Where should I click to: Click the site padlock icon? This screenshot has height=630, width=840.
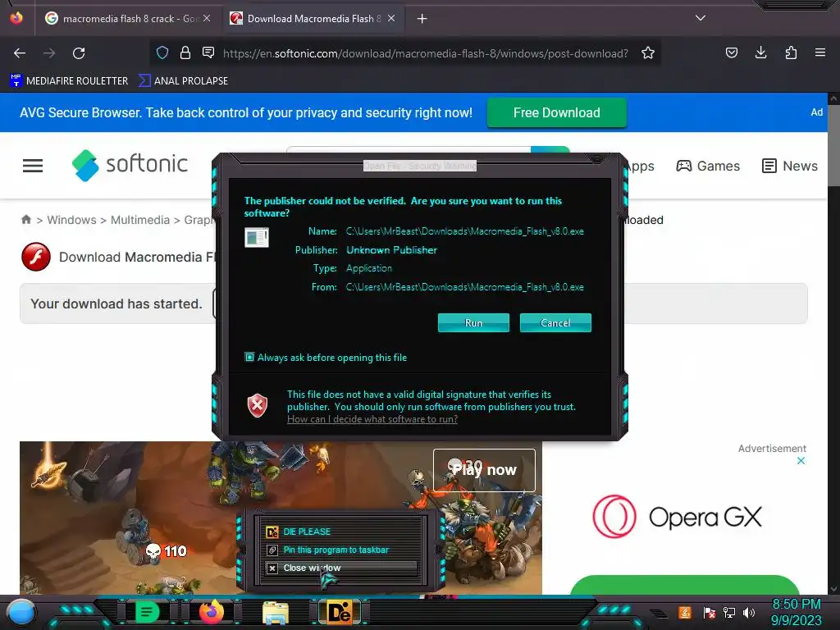pos(185,52)
